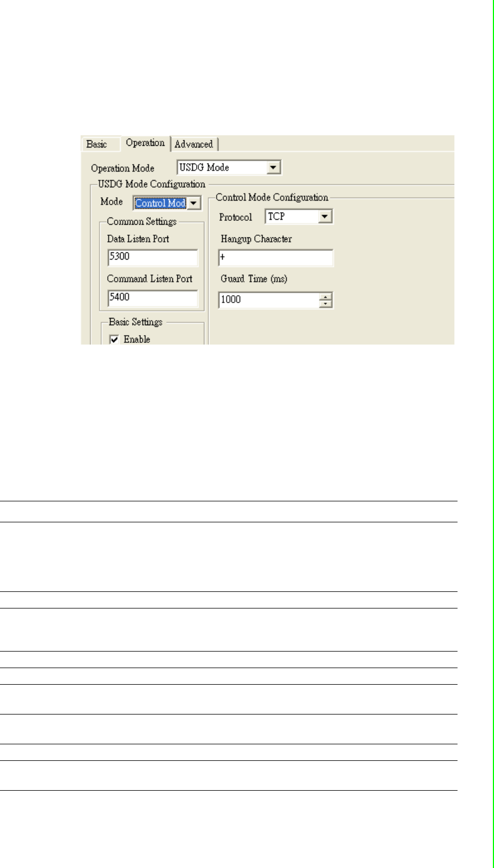Viewport: 494px width, 868px height.
Task: Decrease Guard Time with down arrow
Action: click(327, 304)
